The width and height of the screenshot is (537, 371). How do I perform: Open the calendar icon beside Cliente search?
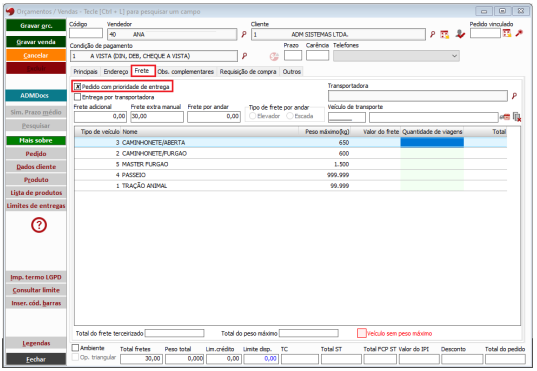pyautogui.click(x=445, y=34)
